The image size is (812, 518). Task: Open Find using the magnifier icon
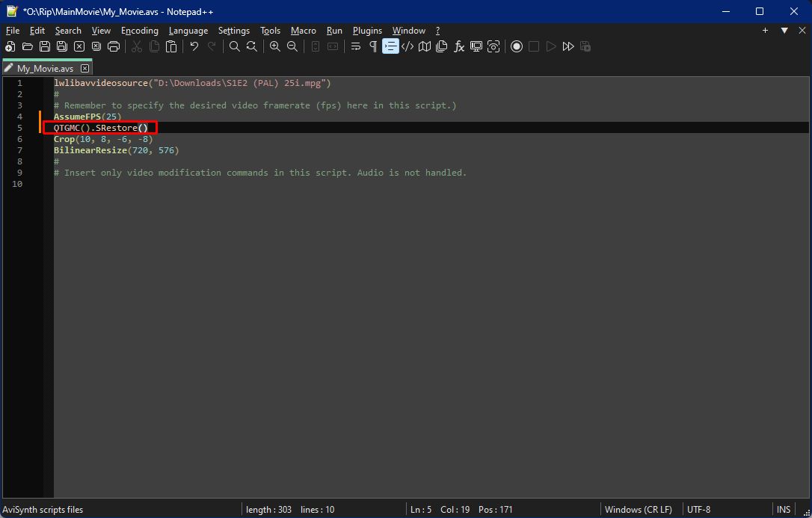click(x=235, y=46)
